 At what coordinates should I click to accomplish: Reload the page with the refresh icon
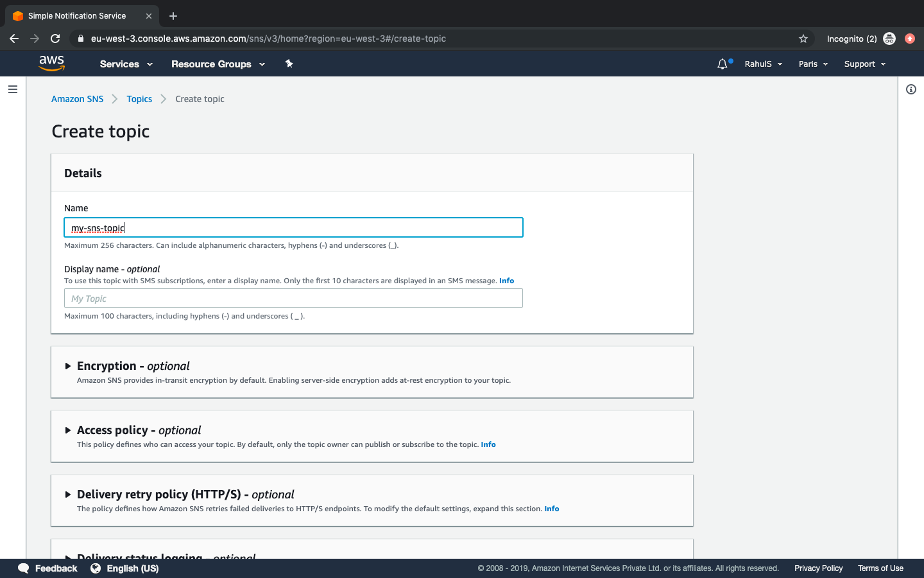click(x=55, y=39)
